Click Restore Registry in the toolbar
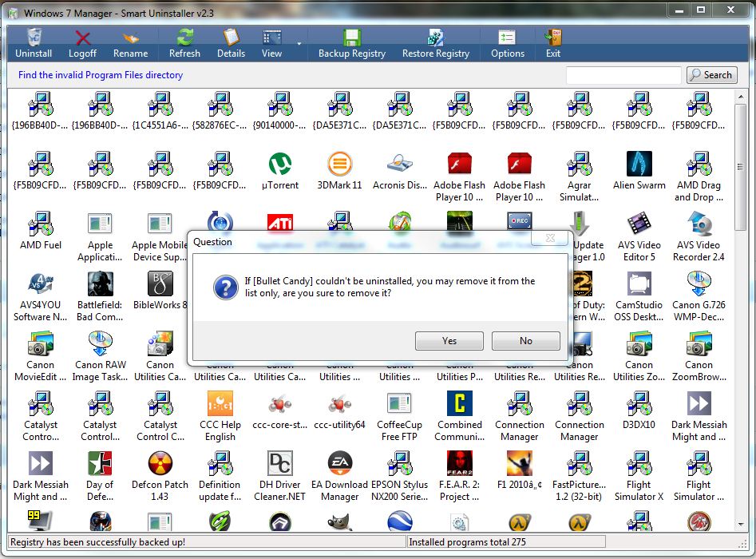Viewport: 756px width, 559px height. click(436, 43)
